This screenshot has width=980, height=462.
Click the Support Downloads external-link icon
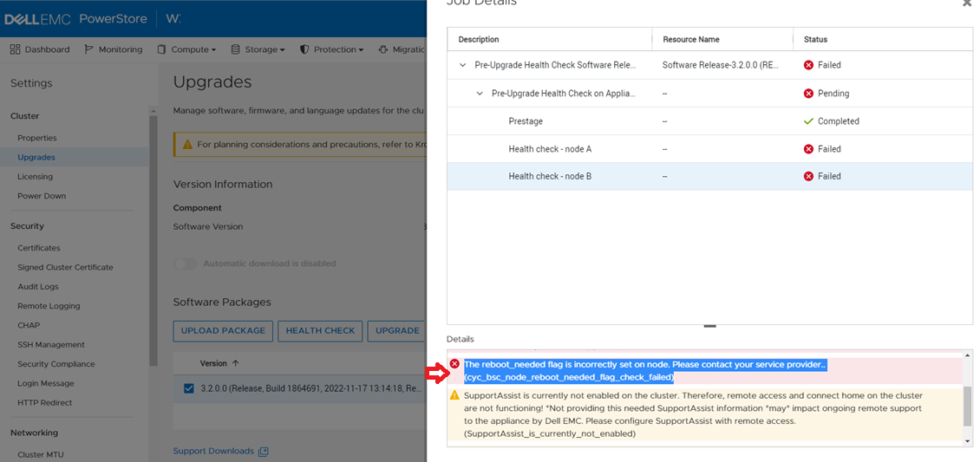pyautogui.click(x=263, y=452)
